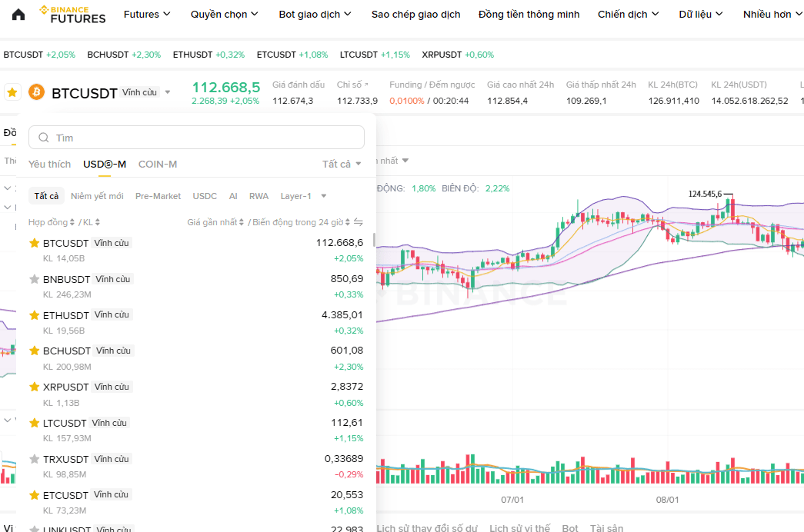
Task: Sort by contract name arrows
Action: pos(72,222)
